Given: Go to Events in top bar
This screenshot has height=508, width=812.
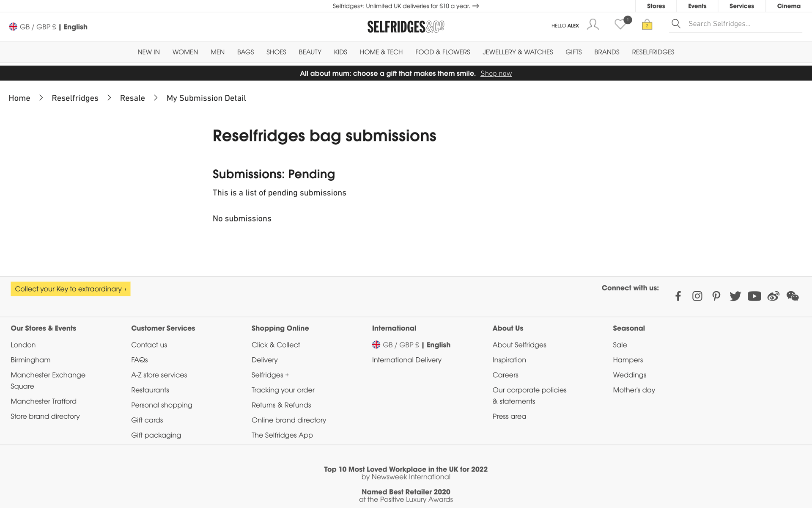Looking at the screenshot, I should [x=697, y=6].
